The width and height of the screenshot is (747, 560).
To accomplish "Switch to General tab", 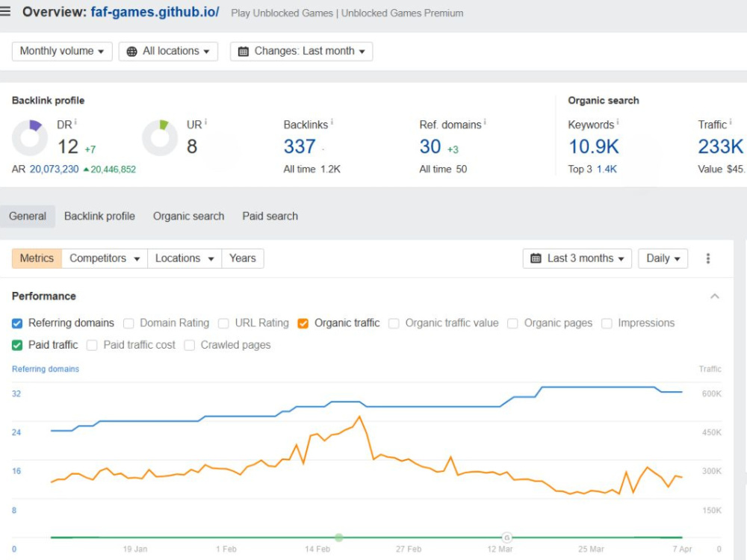I will click(x=28, y=217).
